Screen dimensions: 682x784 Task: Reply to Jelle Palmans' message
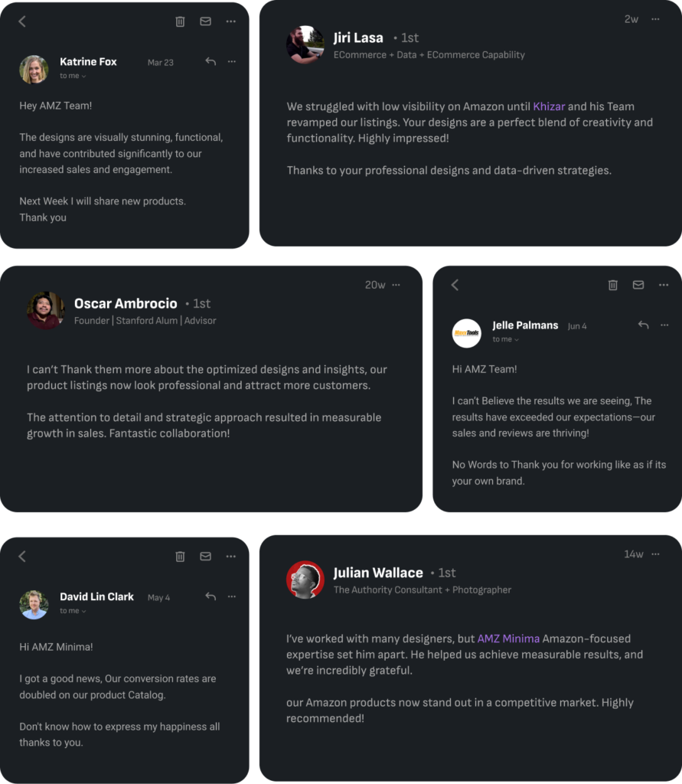[643, 325]
